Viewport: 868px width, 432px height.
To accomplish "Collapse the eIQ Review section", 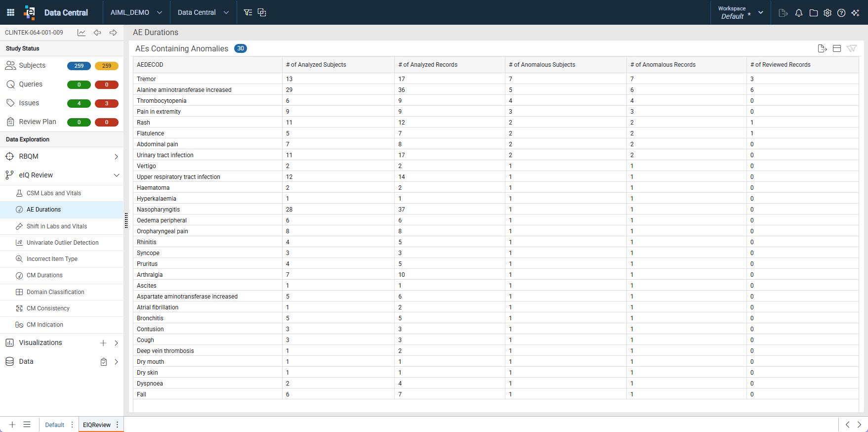I will point(117,175).
